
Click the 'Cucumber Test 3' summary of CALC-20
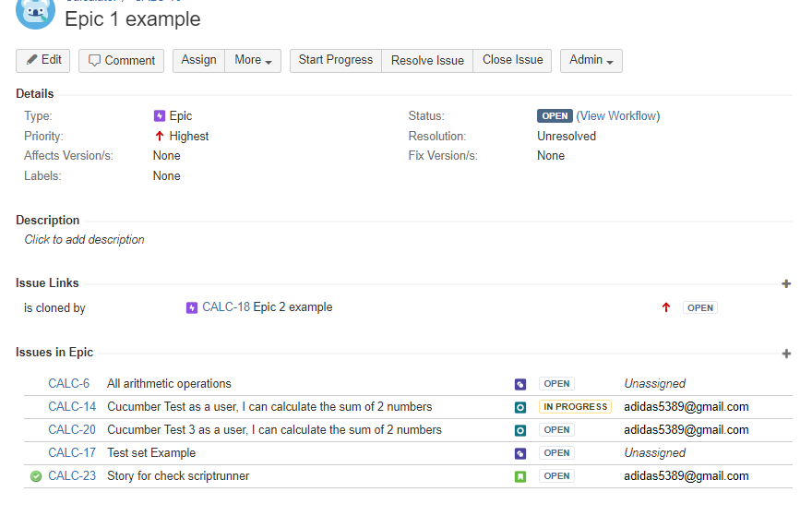(x=274, y=430)
